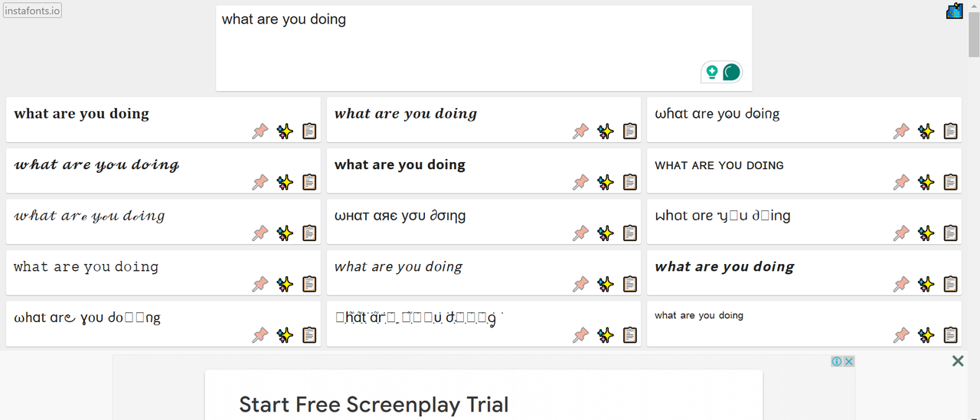This screenshot has height=420, width=980.
Task: Pin the italic serif font result
Action: pyautogui.click(x=581, y=285)
